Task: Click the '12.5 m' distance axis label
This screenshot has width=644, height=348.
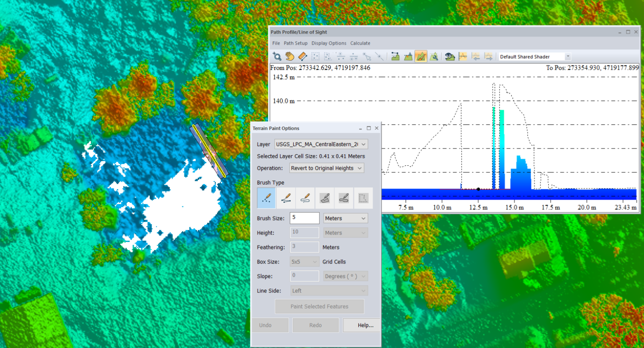Action: coord(478,208)
